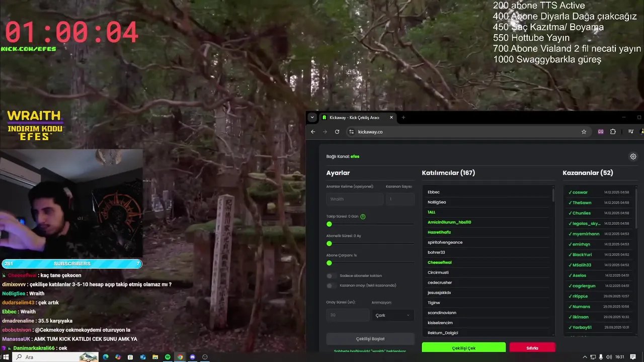Select participant spiritofvengeance
Screen dimensions: 644x362
(x=445, y=242)
